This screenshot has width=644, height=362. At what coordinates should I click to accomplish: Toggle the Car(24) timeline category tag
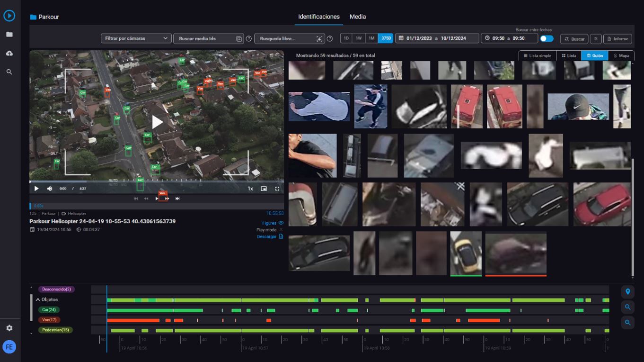coord(49,310)
